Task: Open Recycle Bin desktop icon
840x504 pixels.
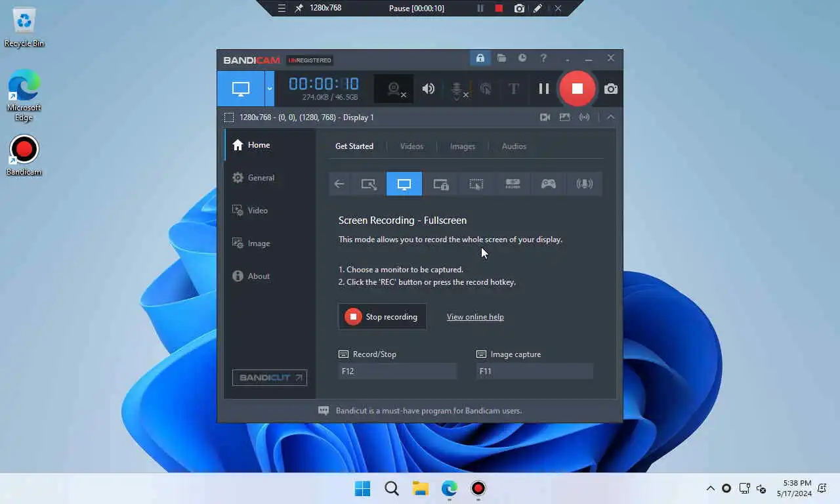Action: click(24, 28)
